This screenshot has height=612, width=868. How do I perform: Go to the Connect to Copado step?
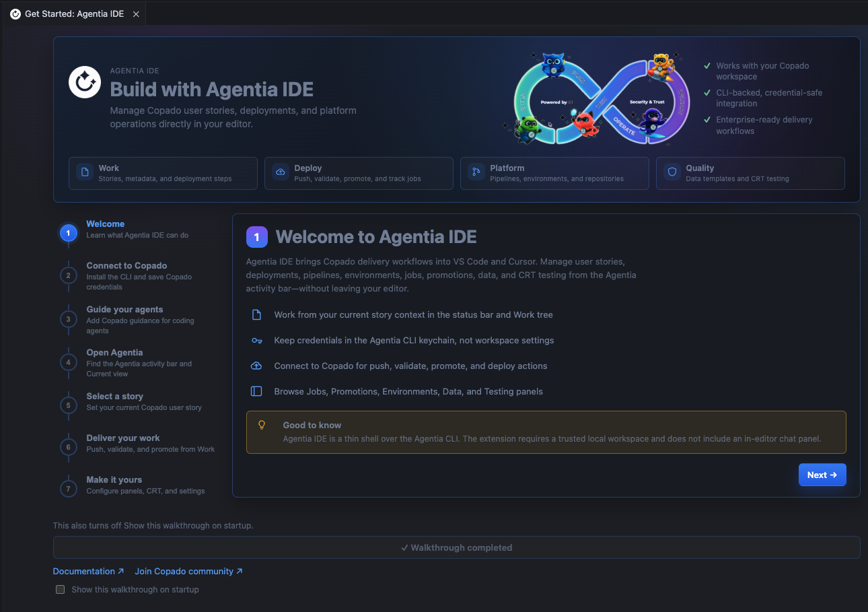pos(138,276)
